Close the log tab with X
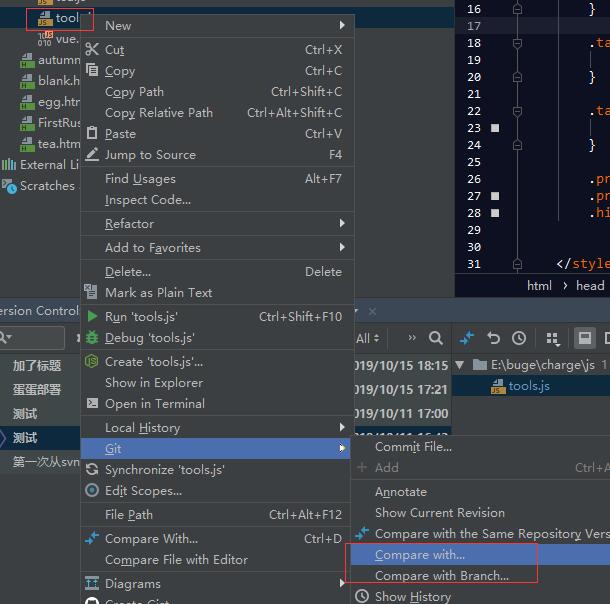Viewport: 610px width, 604px height. pos(372,312)
